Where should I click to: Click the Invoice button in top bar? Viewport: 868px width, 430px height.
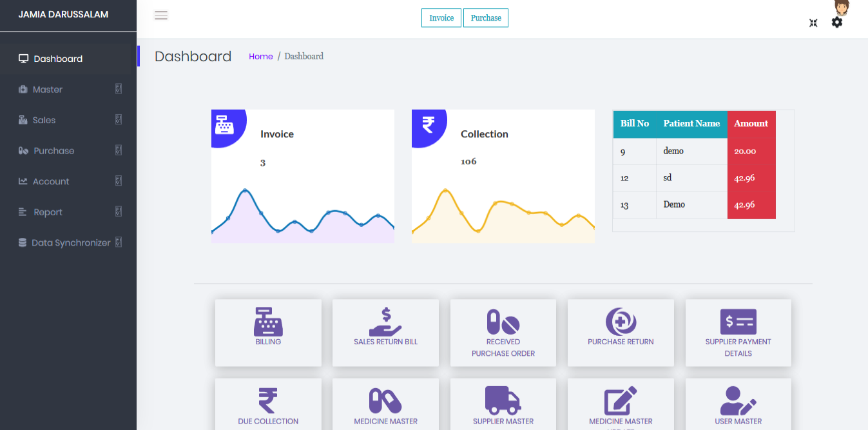(x=441, y=18)
